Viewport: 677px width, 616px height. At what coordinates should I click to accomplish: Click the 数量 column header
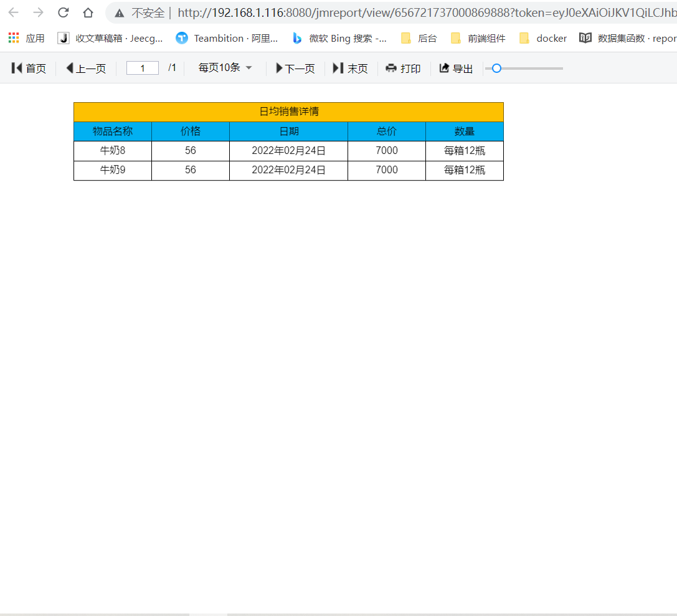[465, 131]
